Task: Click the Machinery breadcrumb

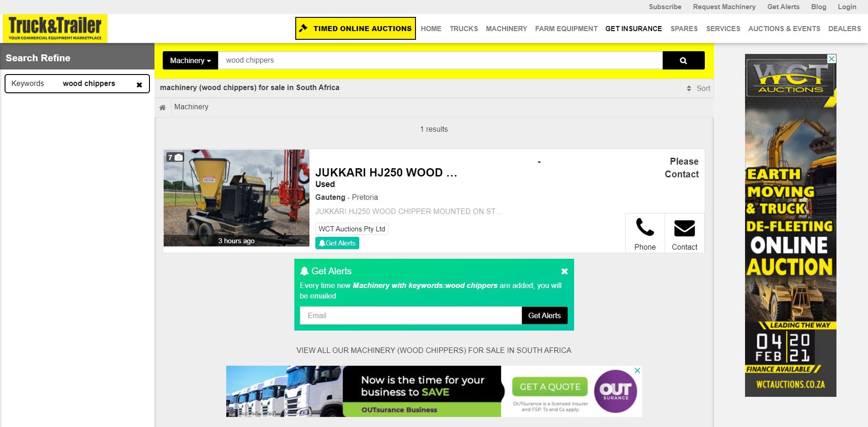Action: (191, 107)
